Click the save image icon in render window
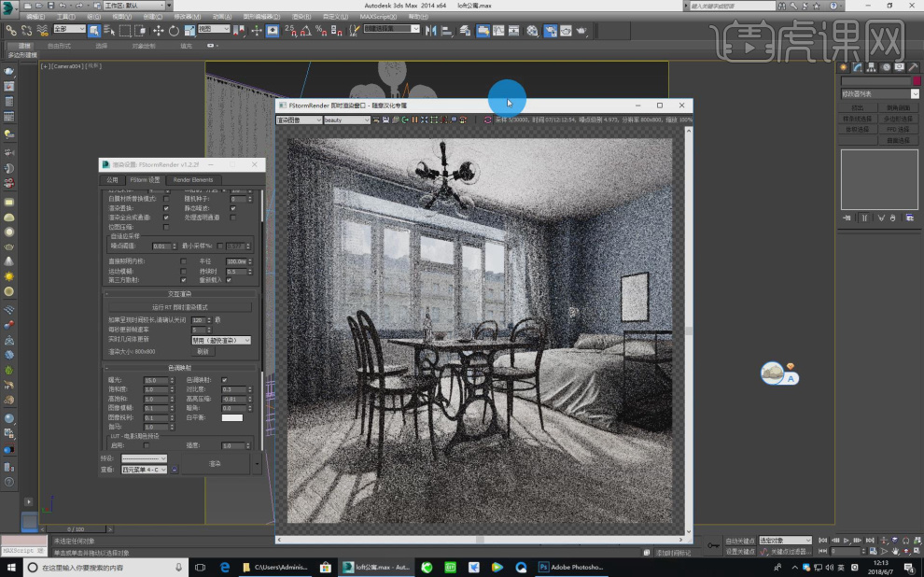 [x=385, y=119]
